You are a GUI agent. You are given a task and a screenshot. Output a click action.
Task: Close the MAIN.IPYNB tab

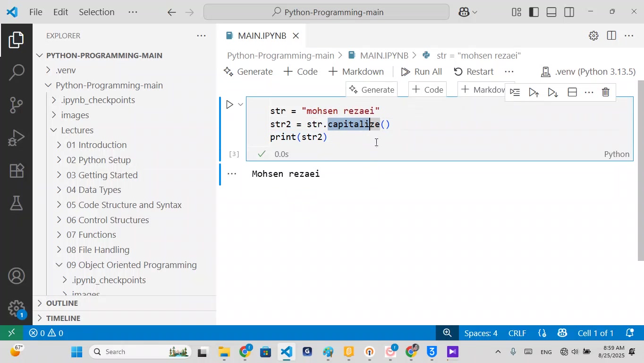(296, 36)
